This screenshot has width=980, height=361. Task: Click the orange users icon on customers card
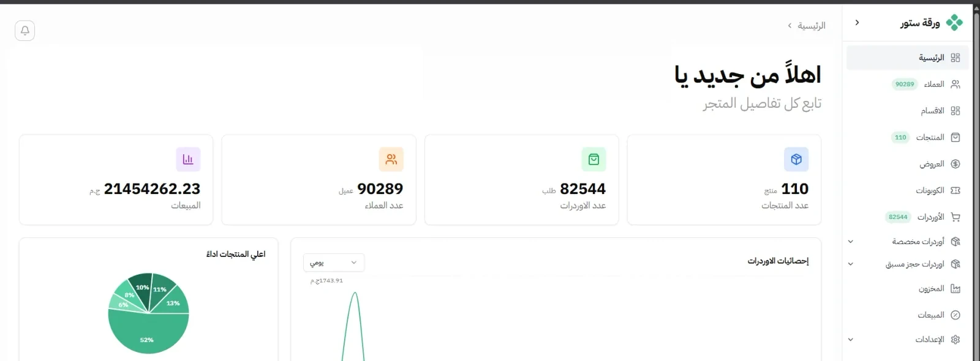(x=391, y=160)
